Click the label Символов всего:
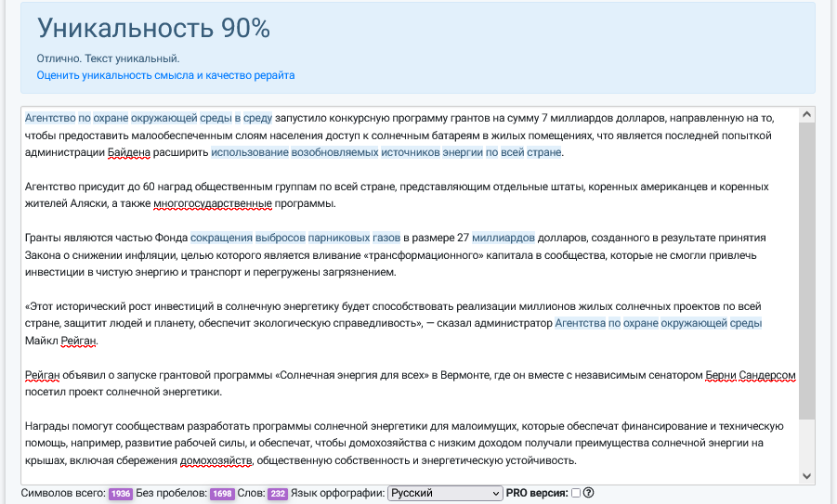Screen dimensions: 837x504 (x=63, y=494)
